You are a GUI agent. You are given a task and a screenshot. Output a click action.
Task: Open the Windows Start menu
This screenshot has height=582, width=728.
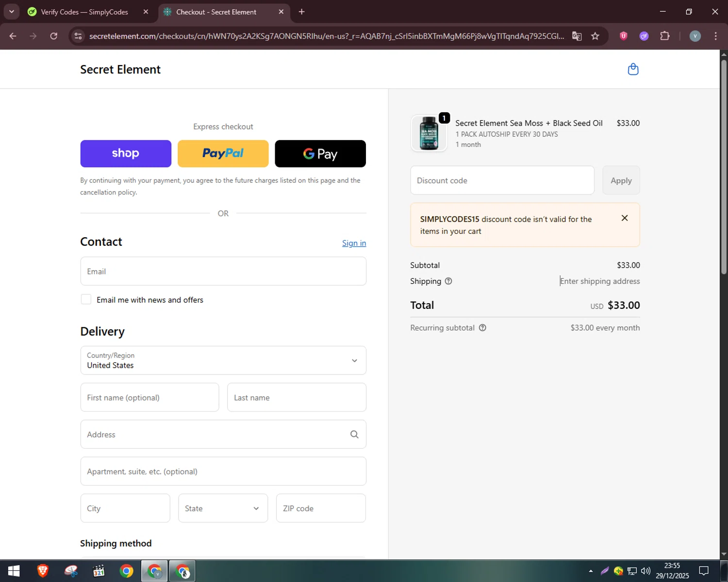14,571
